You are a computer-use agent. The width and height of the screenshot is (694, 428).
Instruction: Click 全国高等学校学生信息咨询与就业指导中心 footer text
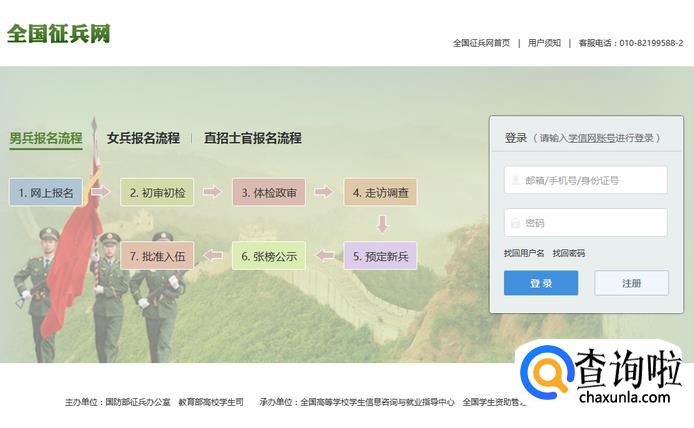(378, 402)
